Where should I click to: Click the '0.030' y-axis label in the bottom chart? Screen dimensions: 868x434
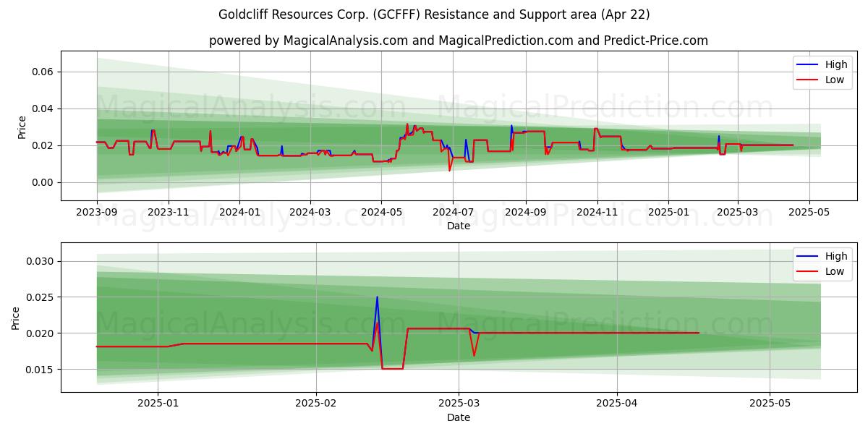pyautogui.click(x=41, y=261)
